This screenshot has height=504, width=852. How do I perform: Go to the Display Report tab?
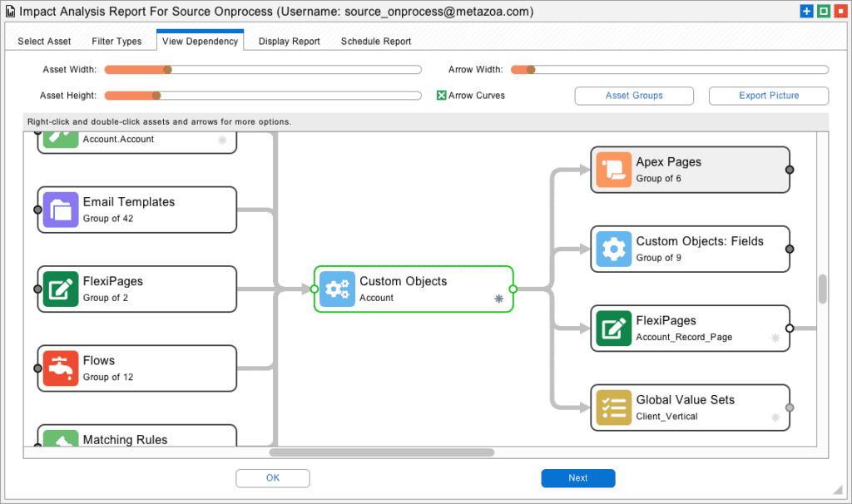coord(289,42)
